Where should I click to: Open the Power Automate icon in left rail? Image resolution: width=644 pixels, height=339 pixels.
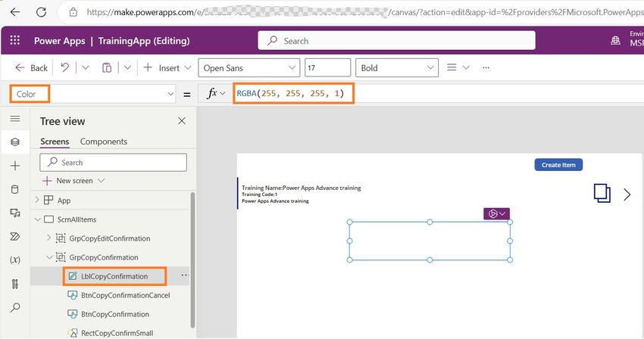coord(15,236)
